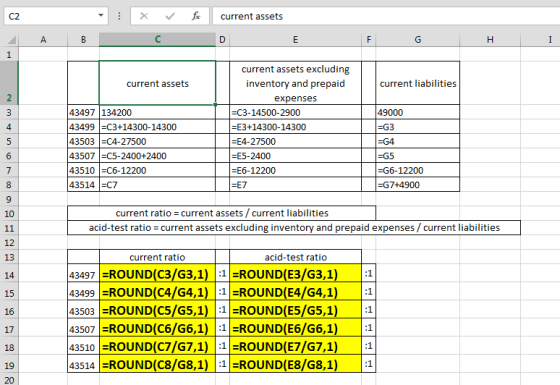Viewport: 560px width, 385px height.
Task: Select column F header
Action: coord(369,40)
